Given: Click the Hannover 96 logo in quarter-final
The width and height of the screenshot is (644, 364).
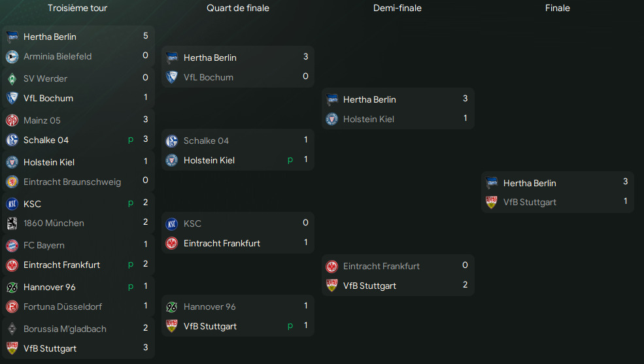Looking at the screenshot, I should tap(172, 306).
